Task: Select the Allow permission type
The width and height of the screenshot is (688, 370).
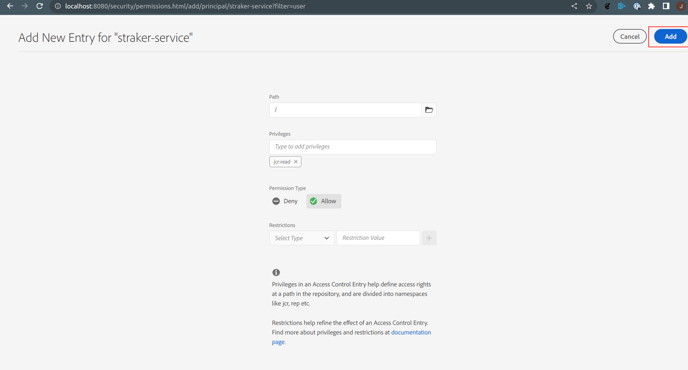Action: pyautogui.click(x=324, y=201)
